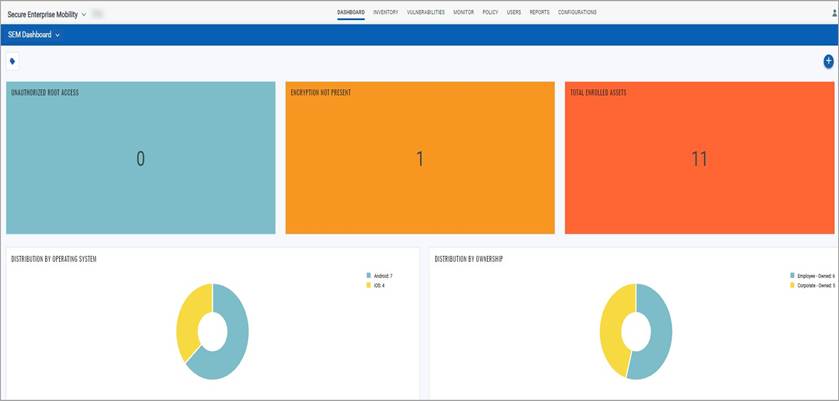Switch to the Dashboard tab

[351, 12]
